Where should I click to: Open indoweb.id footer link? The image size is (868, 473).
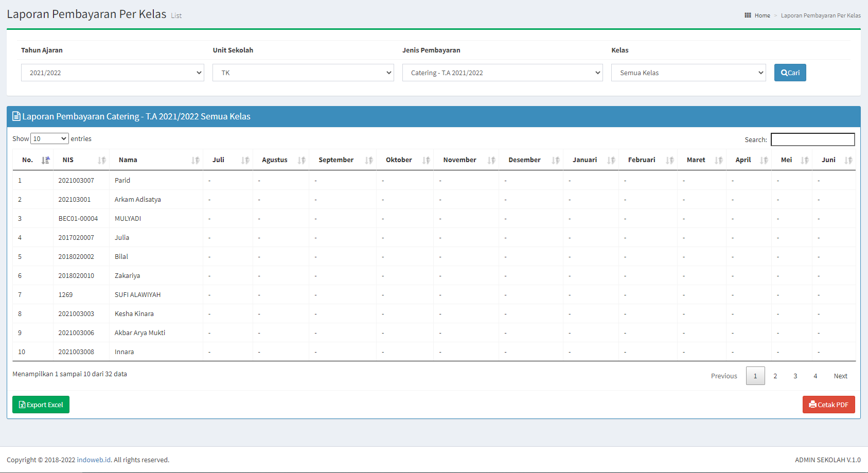(x=94, y=460)
